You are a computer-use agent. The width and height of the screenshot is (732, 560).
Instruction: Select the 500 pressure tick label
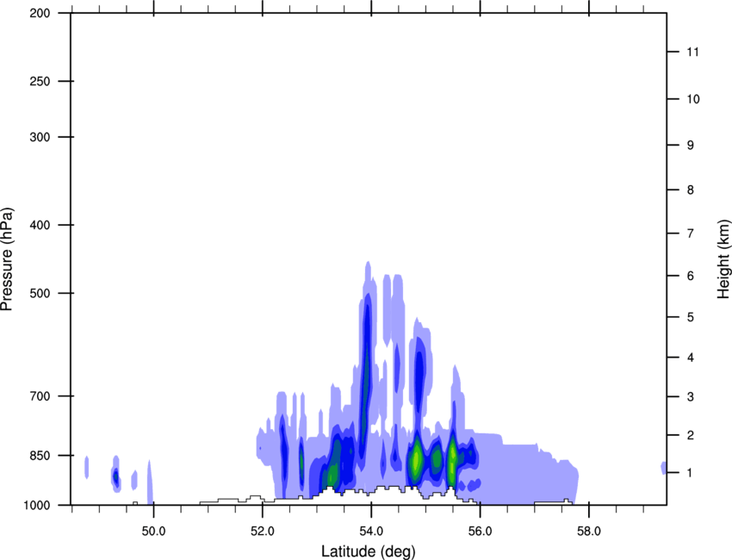(40, 293)
